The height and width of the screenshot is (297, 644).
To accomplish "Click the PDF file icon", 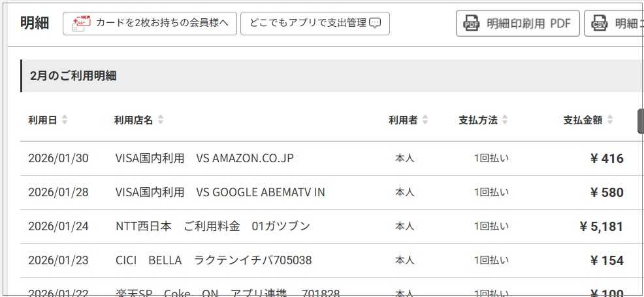I will click(x=471, y=24).
